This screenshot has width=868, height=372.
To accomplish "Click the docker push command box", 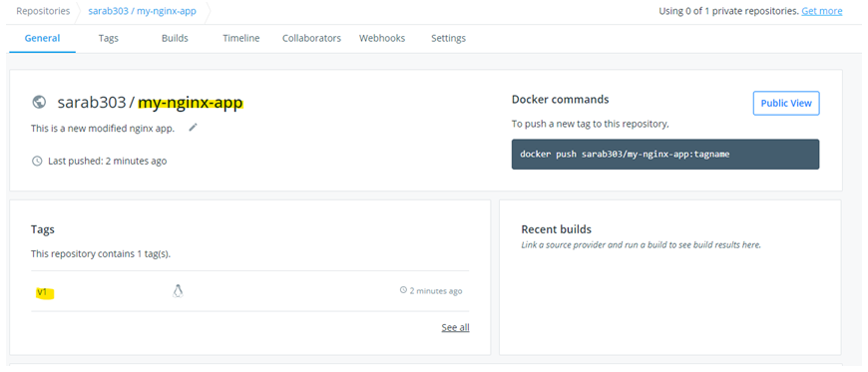I will coord(665,154).
